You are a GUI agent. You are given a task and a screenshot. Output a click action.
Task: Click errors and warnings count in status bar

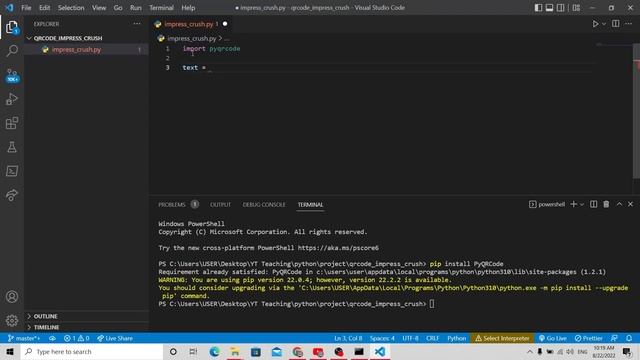pos(76,338)
